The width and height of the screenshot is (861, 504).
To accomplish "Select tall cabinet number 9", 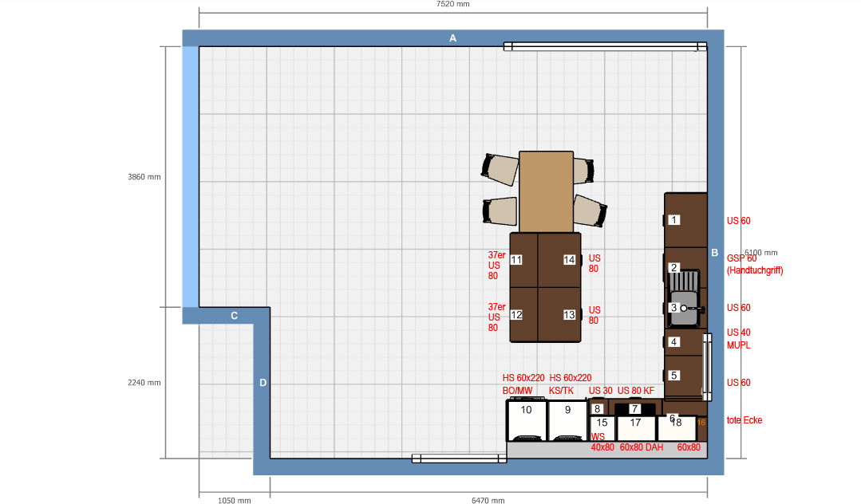I will click(x=568, y=419).
